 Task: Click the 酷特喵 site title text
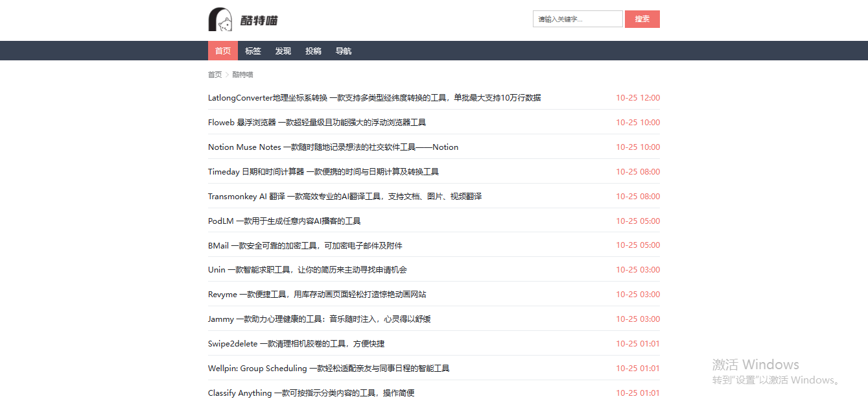coord(259,21)
